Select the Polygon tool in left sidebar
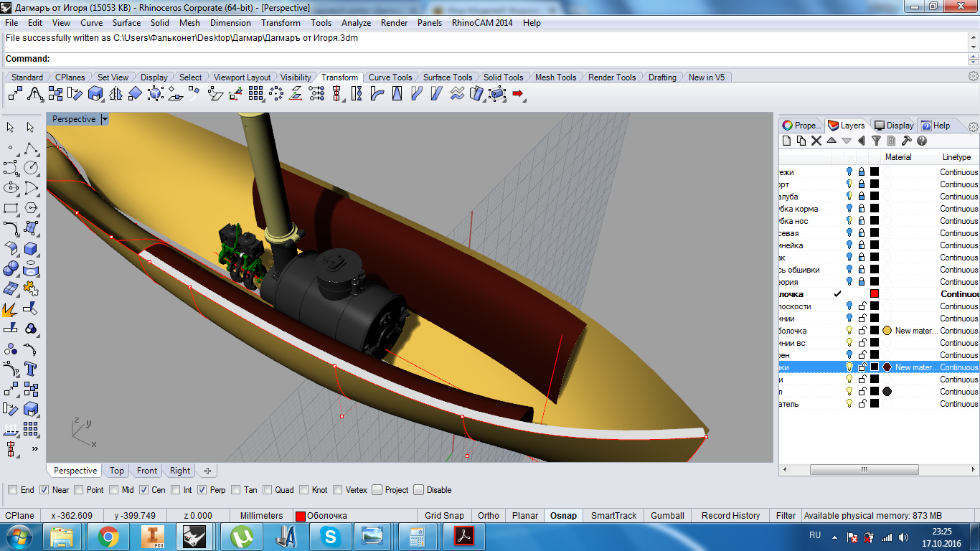The image size is (980, 551). click(x=31, y=208)
